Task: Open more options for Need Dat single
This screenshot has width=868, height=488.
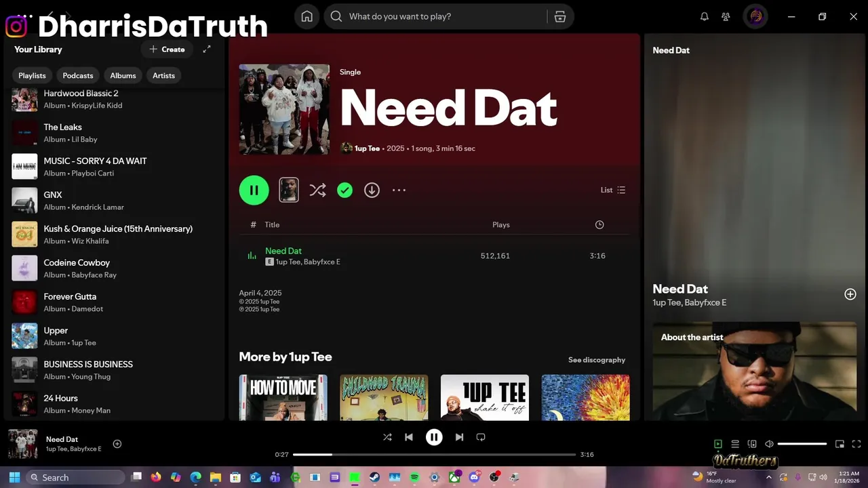Action: (399, 190)
